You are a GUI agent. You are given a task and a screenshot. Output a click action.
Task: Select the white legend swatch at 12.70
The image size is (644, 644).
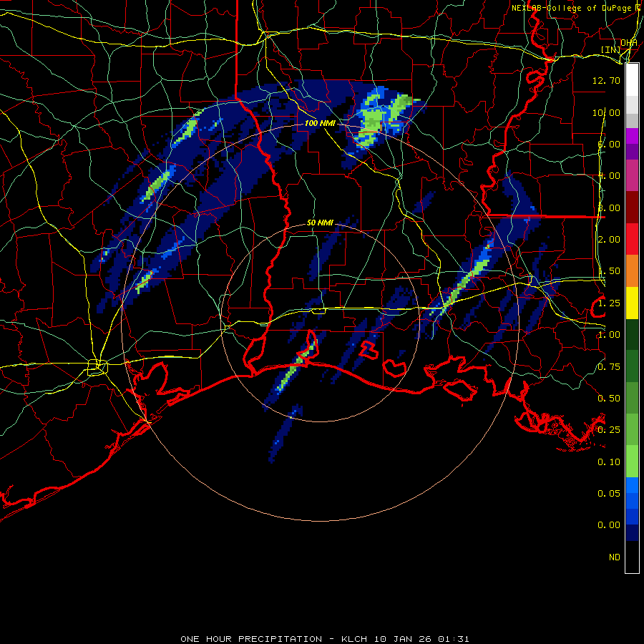pyautogui.click(x=632, y=80)
